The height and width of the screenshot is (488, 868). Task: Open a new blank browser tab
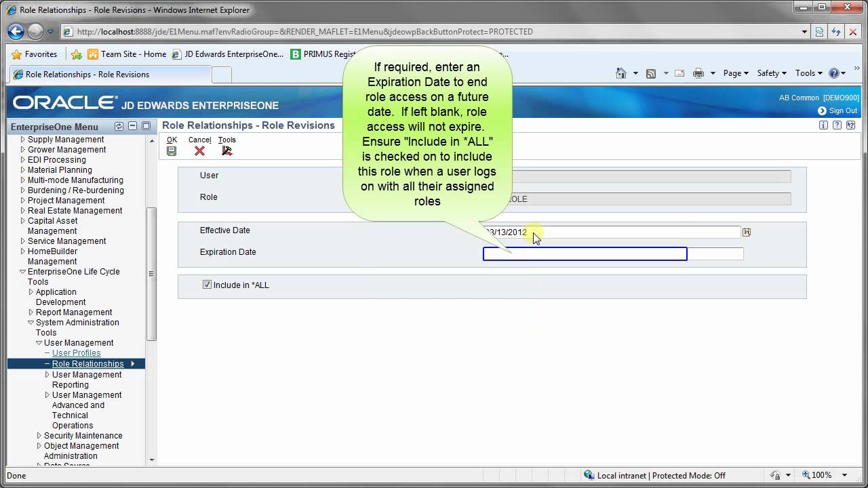tap(222, 75)
